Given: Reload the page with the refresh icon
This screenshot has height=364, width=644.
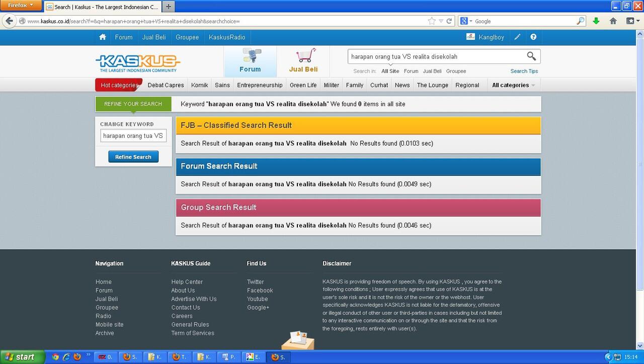Looking at the screenshot, I should (449, 21).
